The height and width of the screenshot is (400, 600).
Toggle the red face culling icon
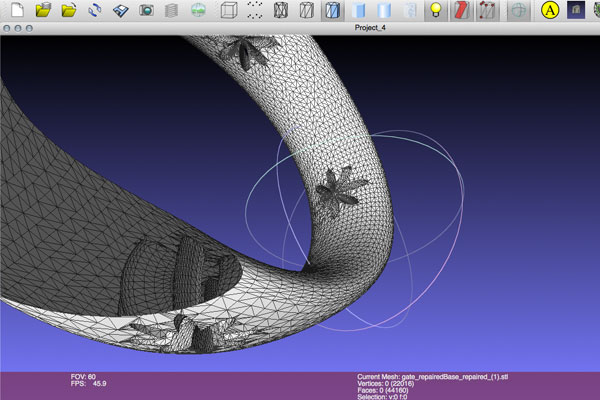point(461,10)
